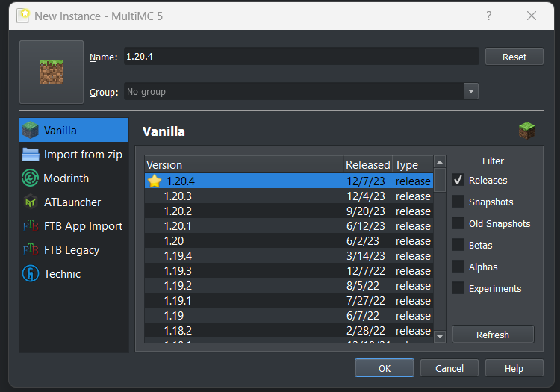Enable the Snapshots filter checkbox

click(458, 202)
